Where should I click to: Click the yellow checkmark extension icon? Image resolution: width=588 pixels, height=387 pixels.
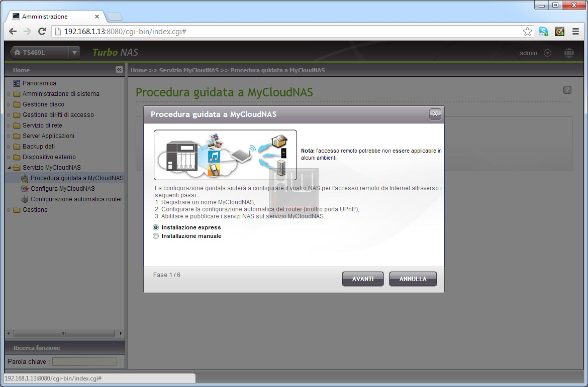click(x=559, y=32)
